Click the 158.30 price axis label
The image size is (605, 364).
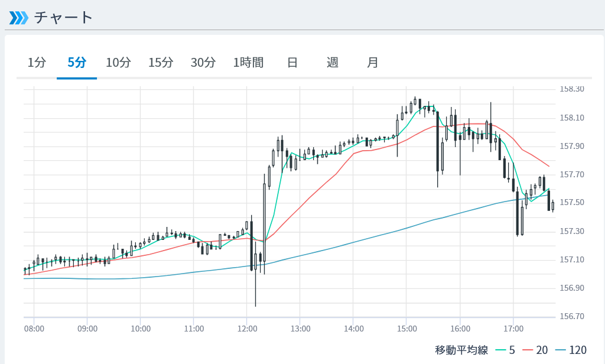click(571, 89)
